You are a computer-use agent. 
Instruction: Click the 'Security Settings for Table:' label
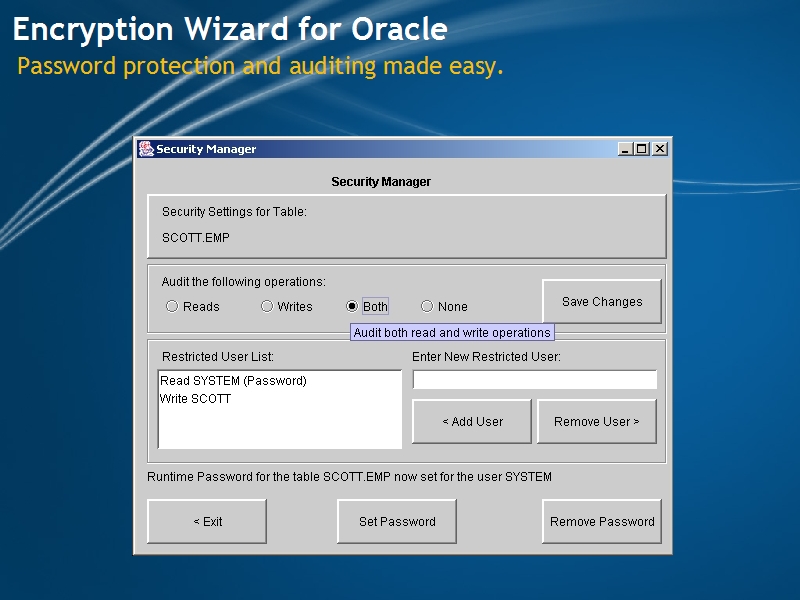click(x=234, y=212)
